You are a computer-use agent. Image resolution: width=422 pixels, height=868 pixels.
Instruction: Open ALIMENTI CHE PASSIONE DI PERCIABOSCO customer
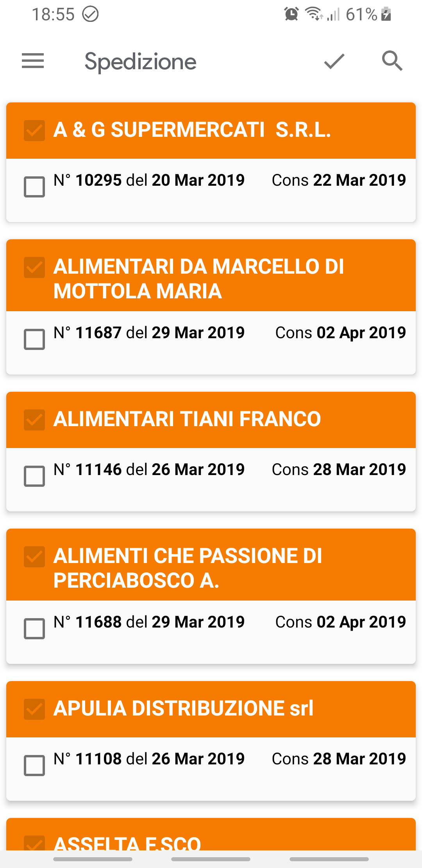pyautogui.click(x=188, y=568)
